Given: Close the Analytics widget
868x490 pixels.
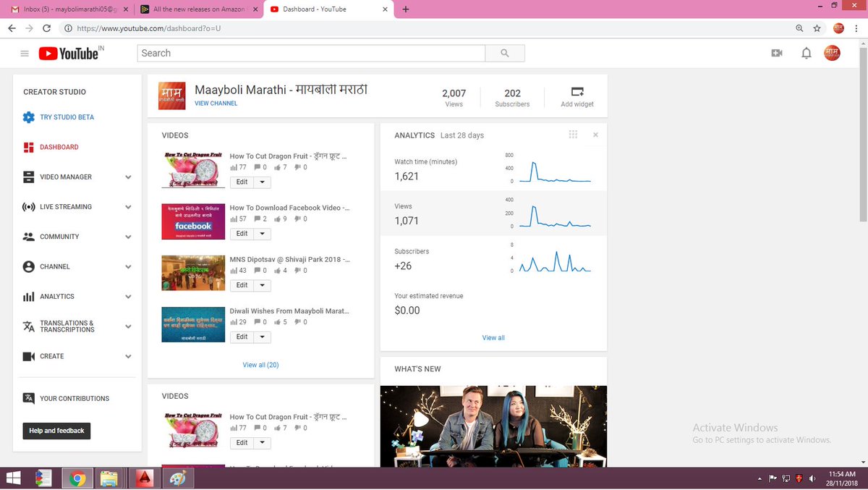Looking at the screenshot, I should [595, 135].
